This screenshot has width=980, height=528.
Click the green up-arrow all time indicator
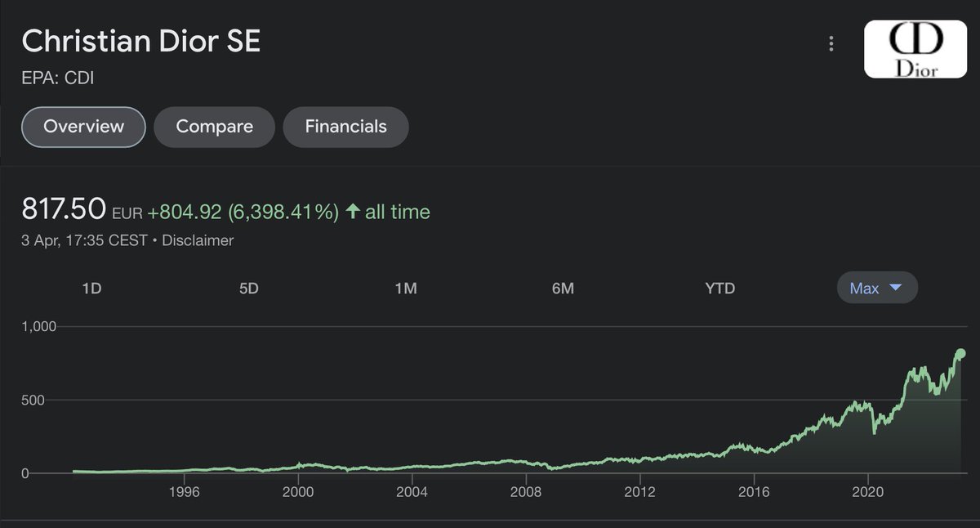[x=388, y=212]
